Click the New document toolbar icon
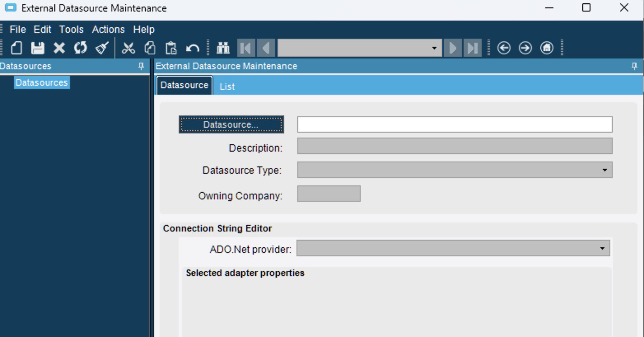The image size is (644, 337). 16,48
